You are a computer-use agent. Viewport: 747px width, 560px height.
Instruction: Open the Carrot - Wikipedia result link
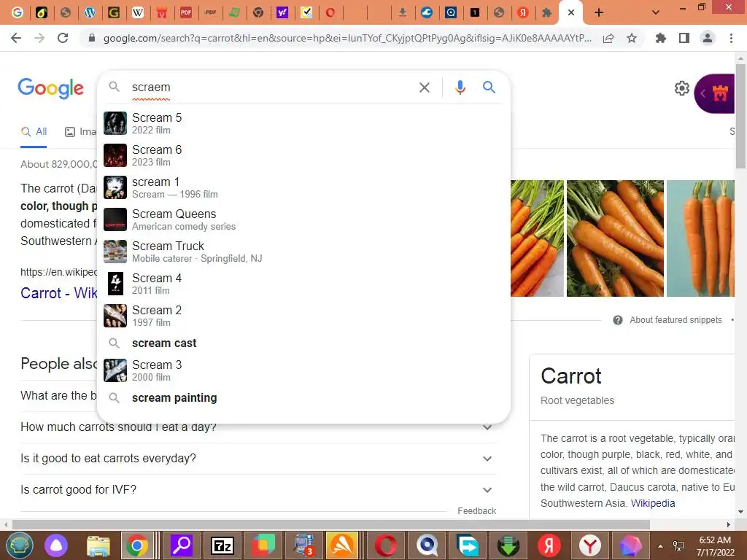pos(58,293)
